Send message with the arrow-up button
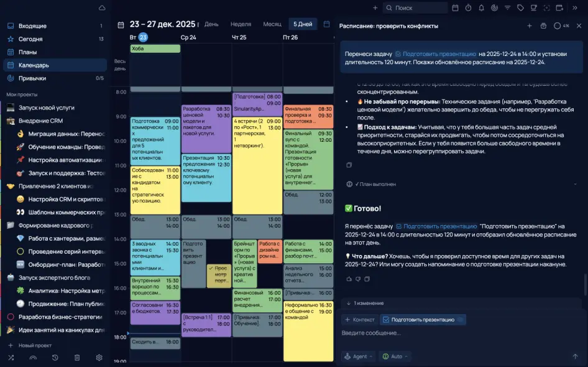588x367 pixels. 575,356
